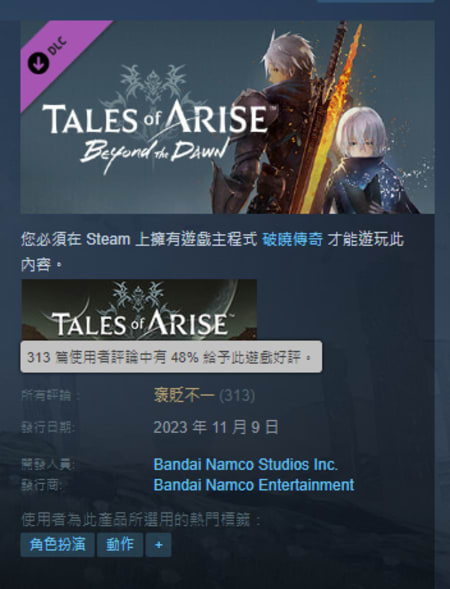Click the DLC download arrow icon
The width and height of the screenshot is (450, 589).
pyautogui.click(x=38, y=63)
